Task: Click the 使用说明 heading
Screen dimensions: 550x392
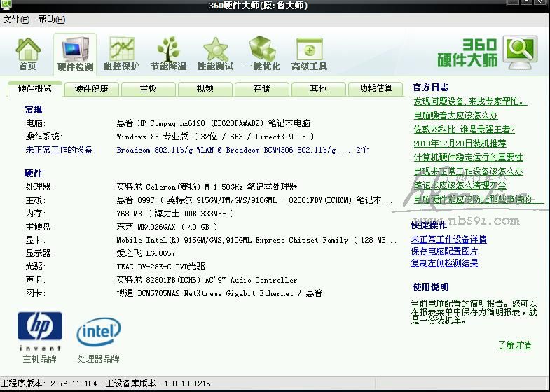Action: pyautogui.click(x=431, y=288)
